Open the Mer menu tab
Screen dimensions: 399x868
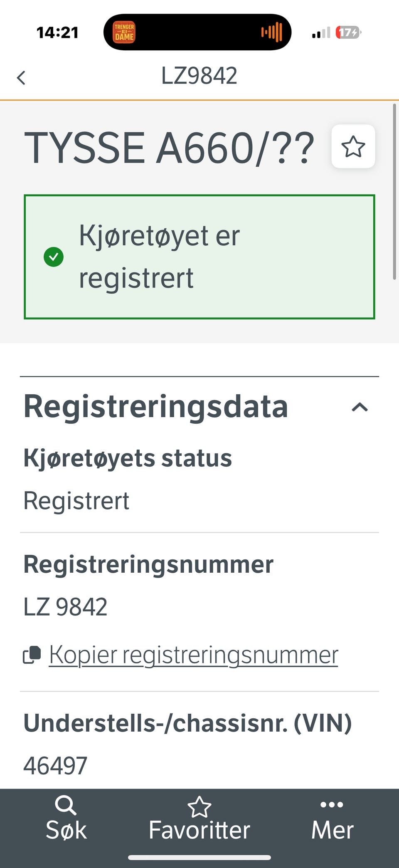click(x=332, y=819)
